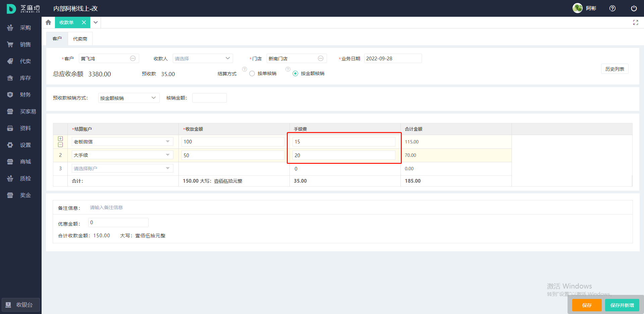Click the power logout icon
The height and width of the screenshot is (314, 644).
(634, 8)
